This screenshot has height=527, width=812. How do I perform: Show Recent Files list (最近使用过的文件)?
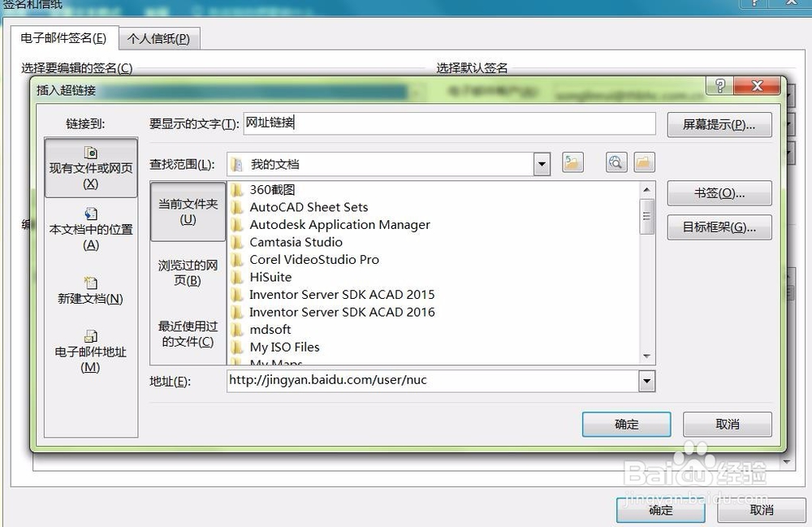click(x=188, y=334)
